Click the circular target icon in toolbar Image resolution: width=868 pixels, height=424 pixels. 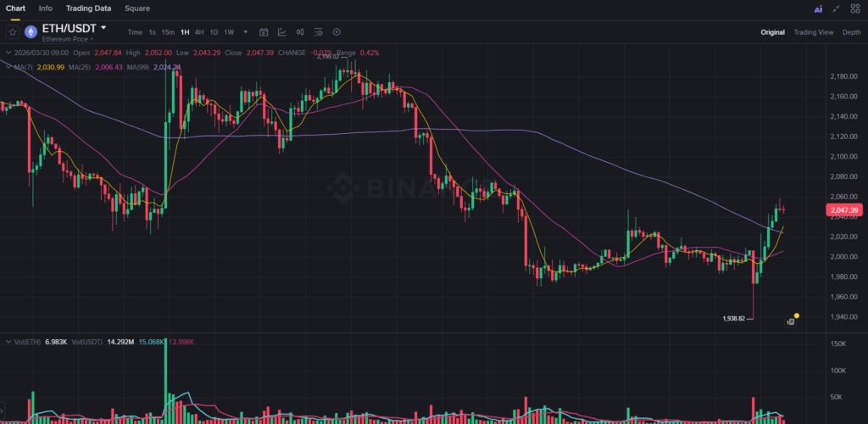pos(337,32)
